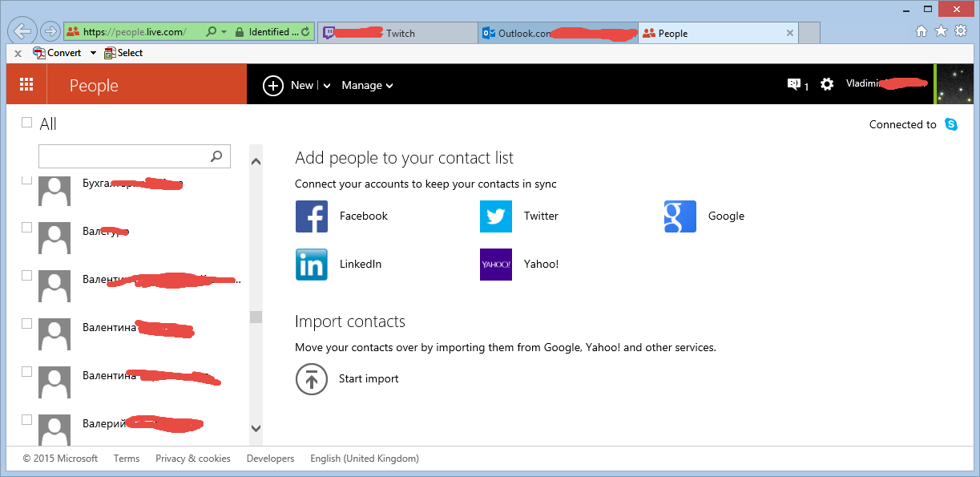Image resolution: width=980 pixels, height=477 pixels.
Task: Click the Google account icon
Action: (x=680, y=216)
